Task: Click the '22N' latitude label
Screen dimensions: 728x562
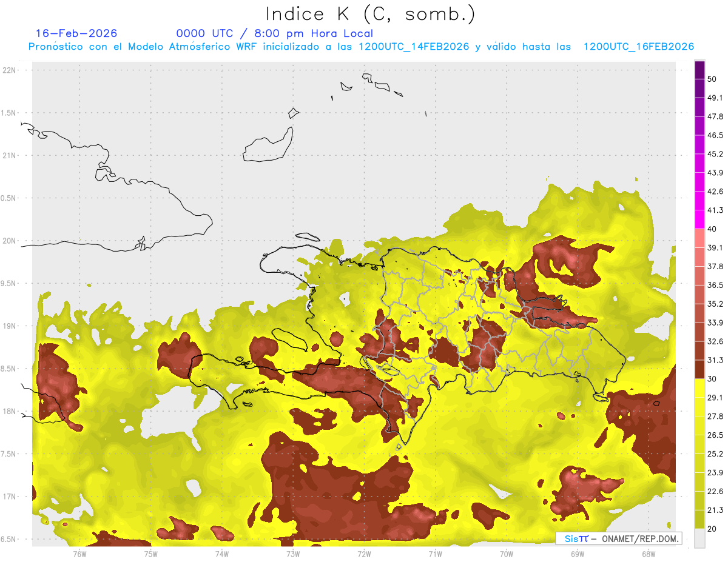Action: [10, 70]
